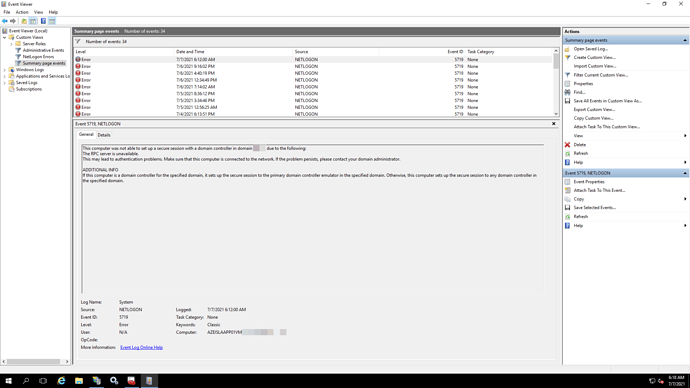Open File Explorer from the taskbar
This screenshot has height=388, width=690.
pyautogui.click(x=79, y=381)
